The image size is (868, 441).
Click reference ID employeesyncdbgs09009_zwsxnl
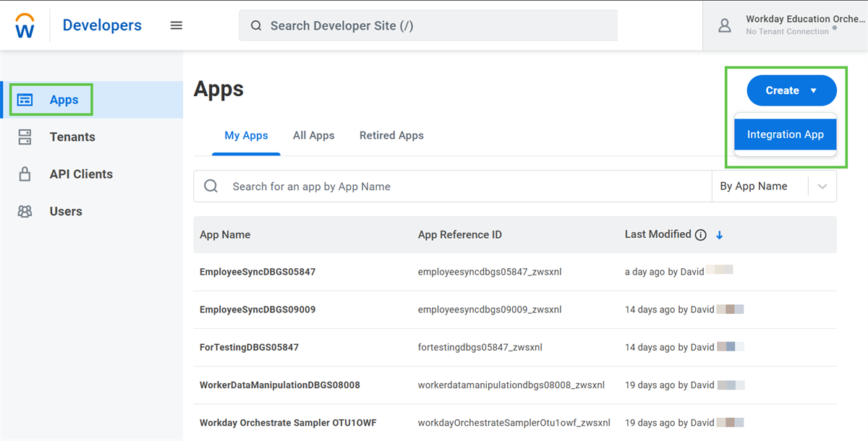click(x=490, y=309)
